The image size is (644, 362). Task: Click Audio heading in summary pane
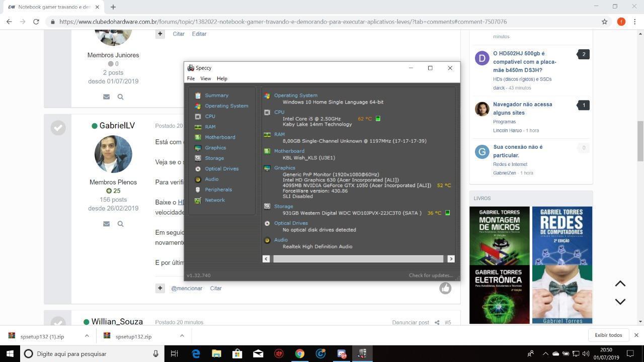click(281, 240)
